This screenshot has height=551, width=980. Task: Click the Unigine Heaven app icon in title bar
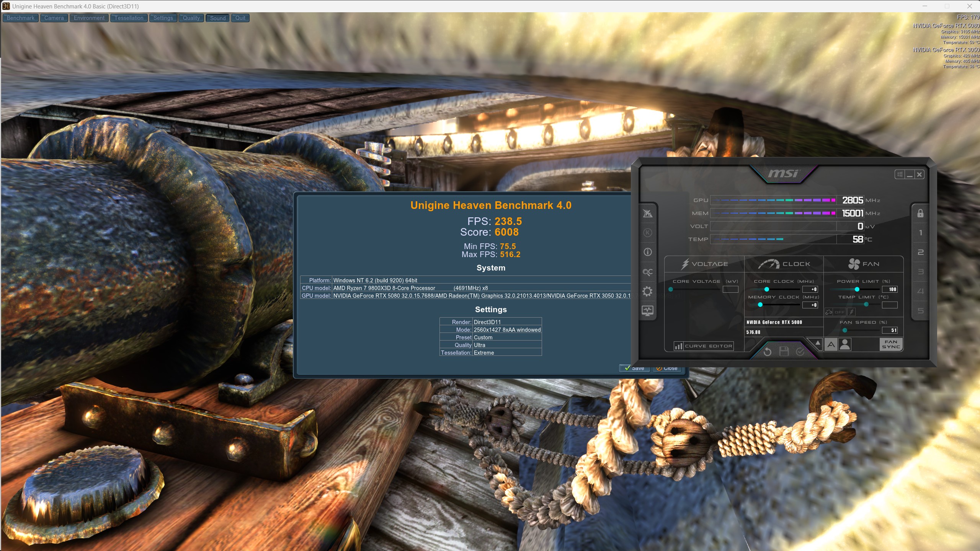tap(6, 6)
